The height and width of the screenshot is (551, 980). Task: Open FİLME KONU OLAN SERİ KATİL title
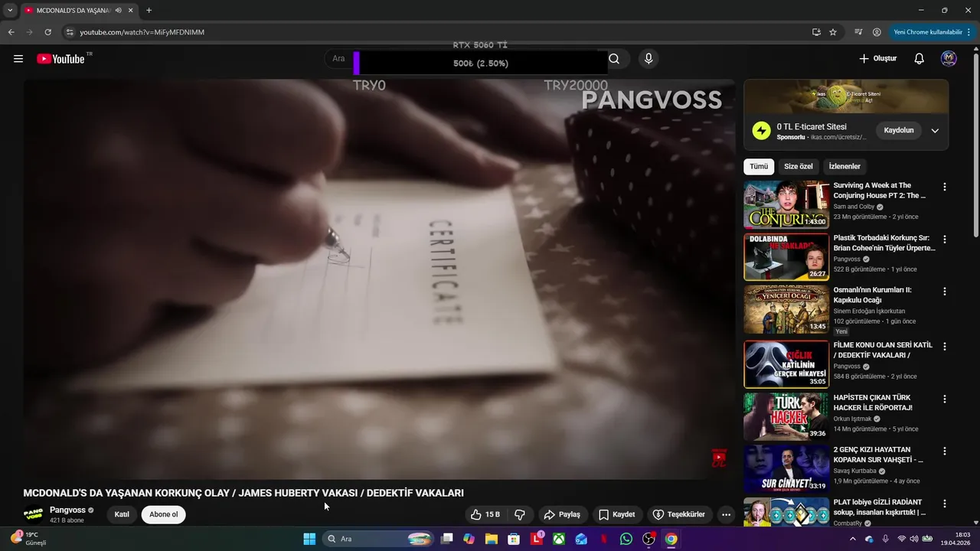[883, 350]
